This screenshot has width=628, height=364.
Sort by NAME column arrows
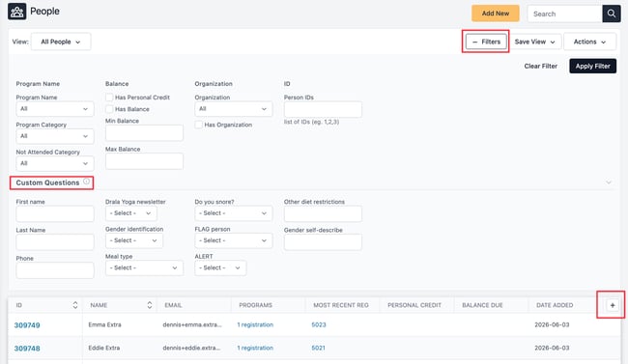tap(150, 305)
